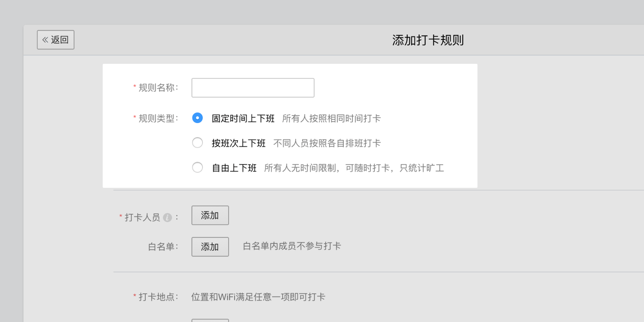Screen dimensions: 644x322
Task: Select the 固定时间上下班 radio button
Action: click(198, 118)
